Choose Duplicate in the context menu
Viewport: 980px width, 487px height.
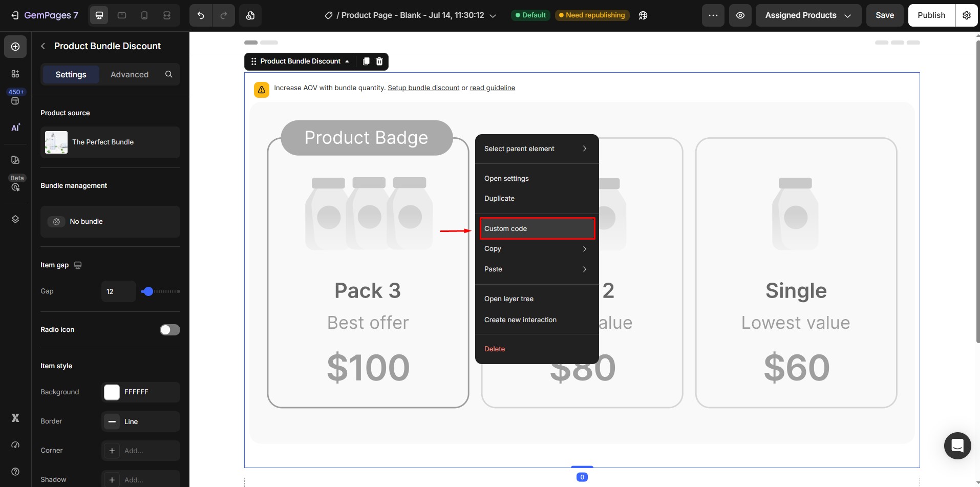click(x=537, y=199)
